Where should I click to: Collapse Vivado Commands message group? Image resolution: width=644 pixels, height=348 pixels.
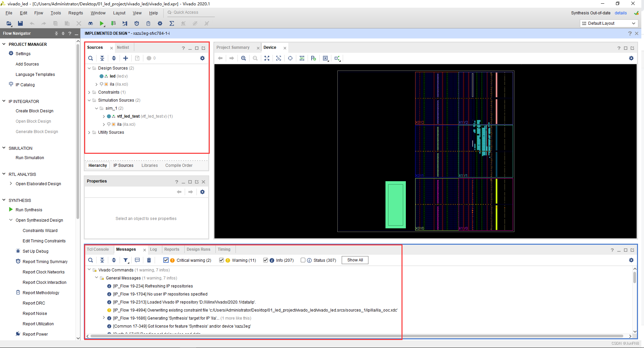pos(89,270)
